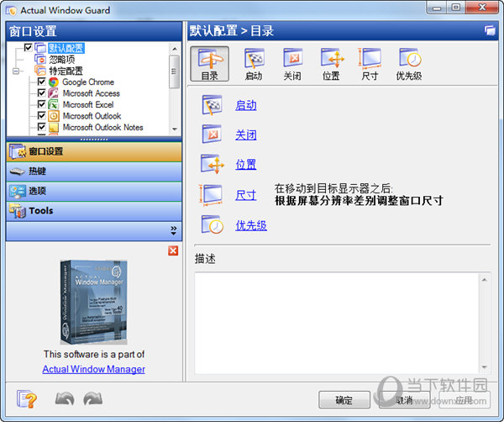Open the 启动 link
This screenshot has height=422, width=504.
246,105
